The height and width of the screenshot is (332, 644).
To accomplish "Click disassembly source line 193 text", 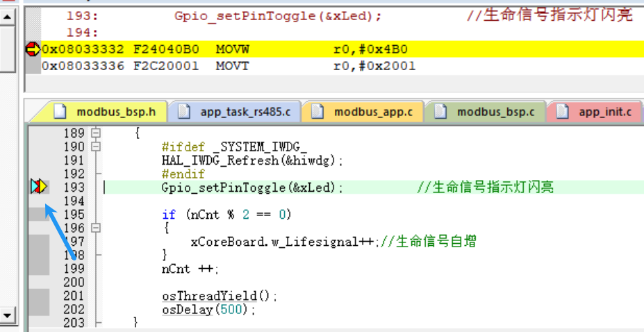I will (278, 16).
